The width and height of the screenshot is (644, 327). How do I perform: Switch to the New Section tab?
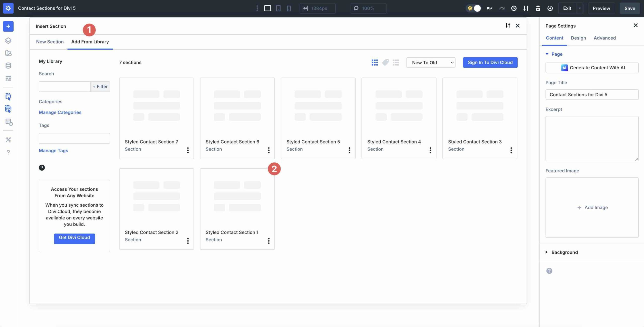[x=50, y=41]
